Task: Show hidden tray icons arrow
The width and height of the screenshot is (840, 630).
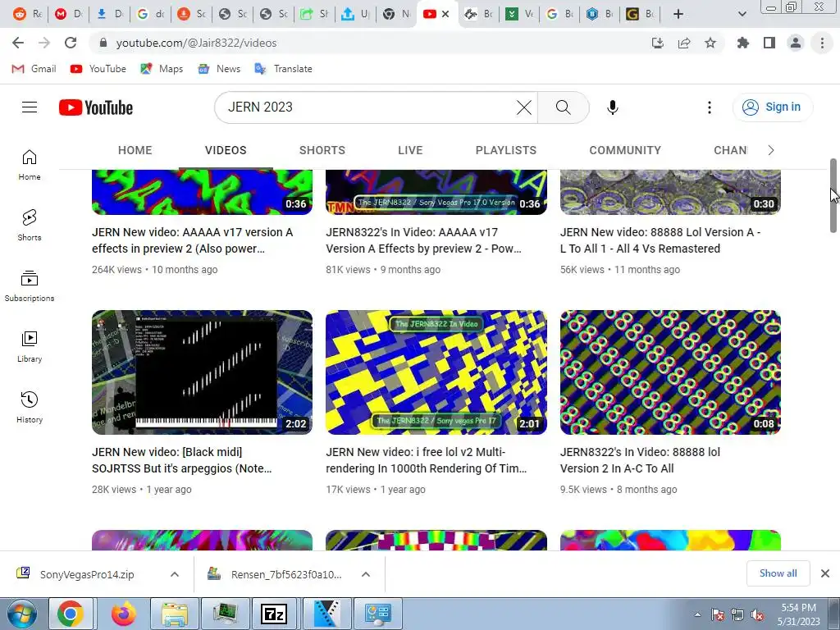Action: click(x=697, y=615)
